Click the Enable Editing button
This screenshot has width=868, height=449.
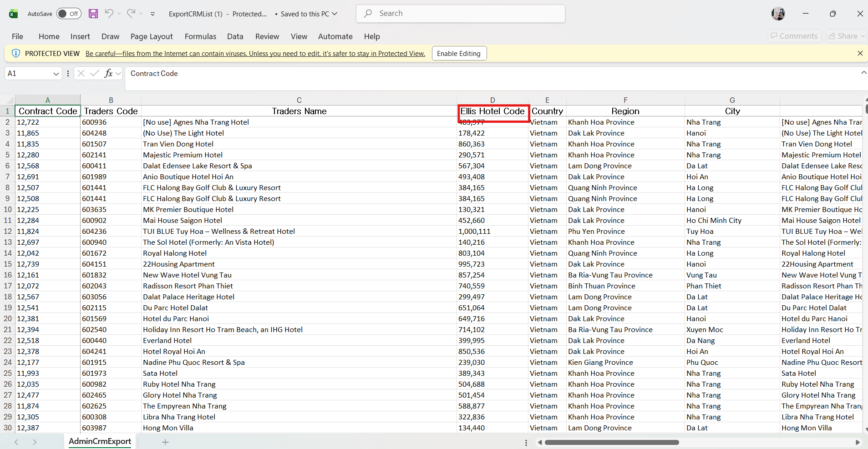(x=459, y=53)
